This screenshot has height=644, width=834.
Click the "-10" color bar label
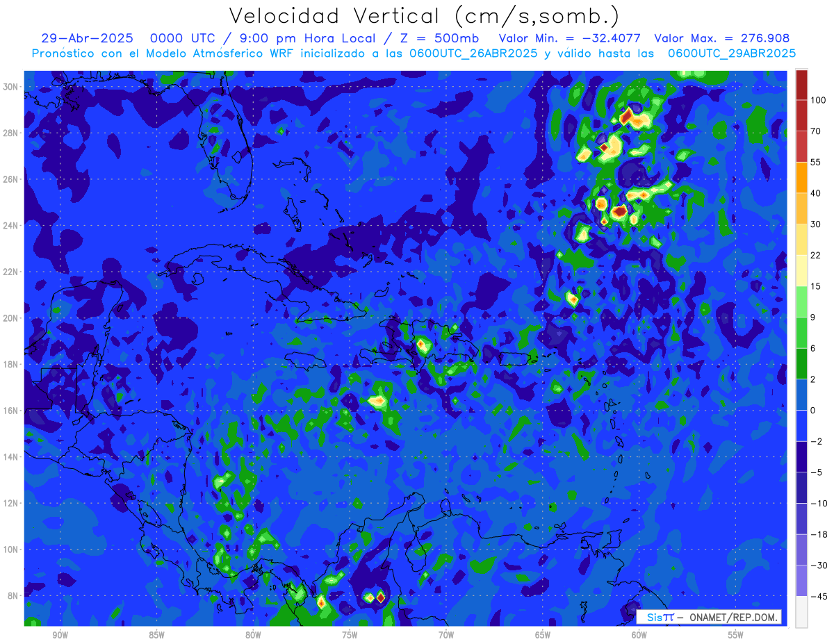(x=818, y=503)
